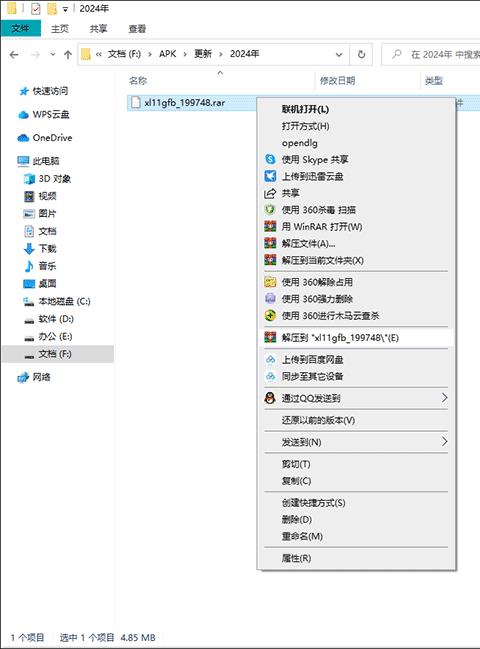Click the Baidu Netdisk icon beside 上传到百度网盘
Viewport: 480px width, 649px height.
point(270,359)
